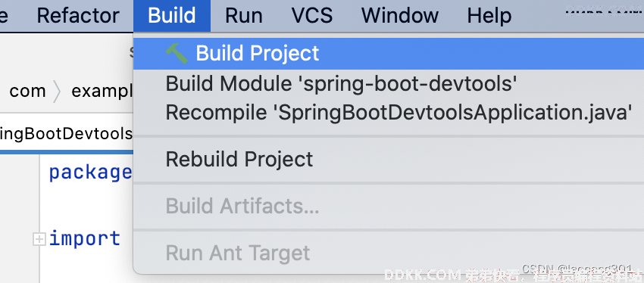Choose Build Project from the menu
This screenshot has height=283, width=644.
tap(389, 54)
